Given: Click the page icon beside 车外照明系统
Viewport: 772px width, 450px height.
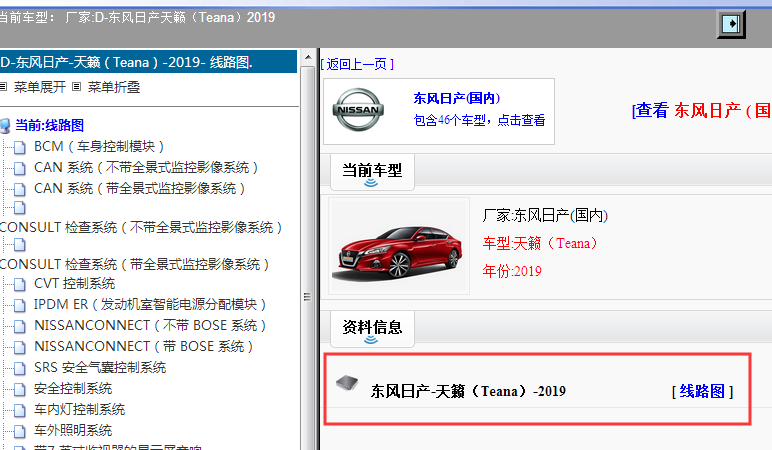Looking at the screenshot, I should pyautogui.click(x=20, y=431).
